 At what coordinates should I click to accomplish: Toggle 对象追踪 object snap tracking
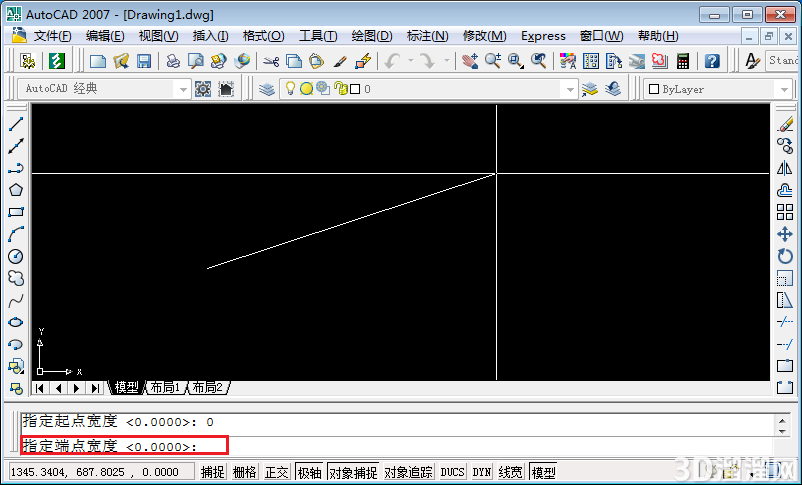[x=408, y=472]
